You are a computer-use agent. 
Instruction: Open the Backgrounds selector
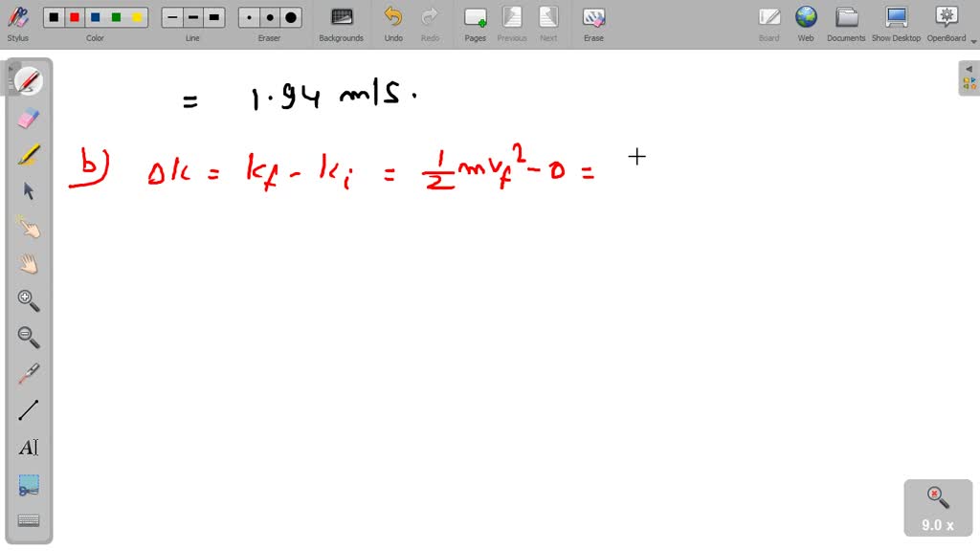coord(341,17)
